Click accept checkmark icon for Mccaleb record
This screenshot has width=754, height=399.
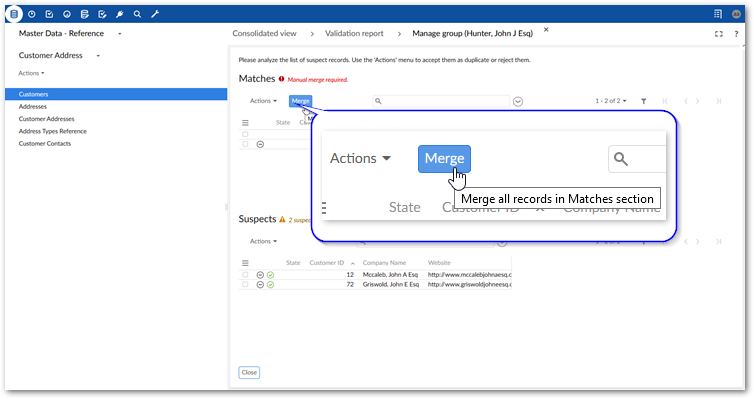tap(271, 275)
